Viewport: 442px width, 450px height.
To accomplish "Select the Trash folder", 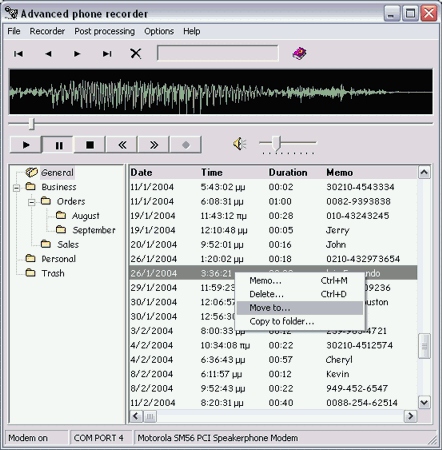I will [53, 273].
